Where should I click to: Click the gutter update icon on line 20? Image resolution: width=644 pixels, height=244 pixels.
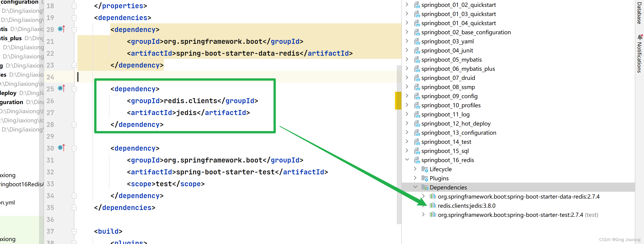pyautogui.click(x=61, y=29)
